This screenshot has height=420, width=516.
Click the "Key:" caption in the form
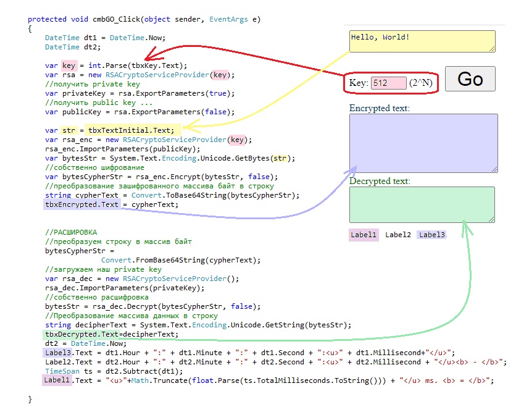click(x=359, y=83)
